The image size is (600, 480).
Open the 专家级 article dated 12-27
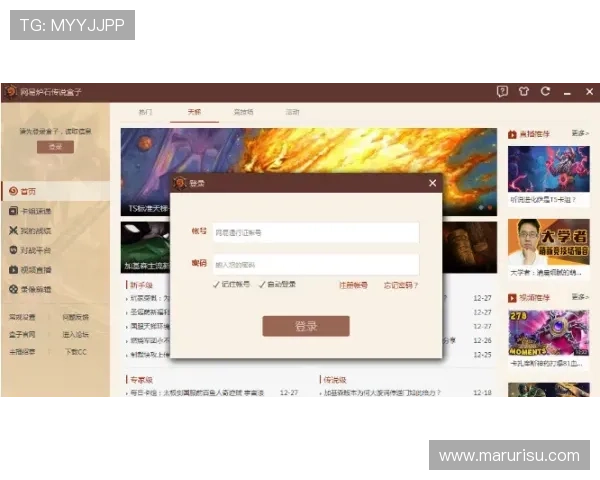[x=212, y=393]
